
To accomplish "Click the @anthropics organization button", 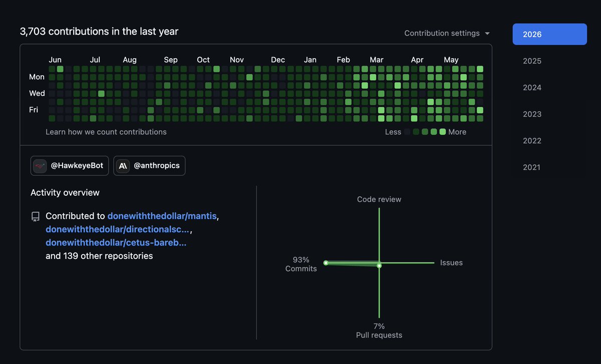I will [149, 166].
